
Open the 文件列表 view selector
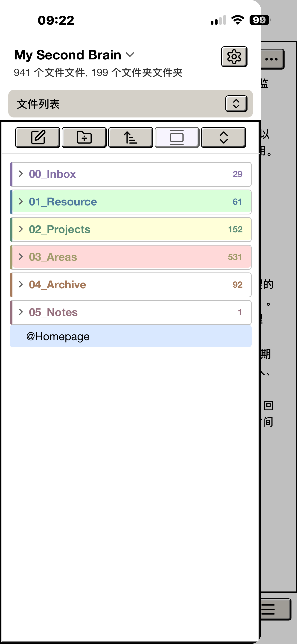tap(236, 103)
